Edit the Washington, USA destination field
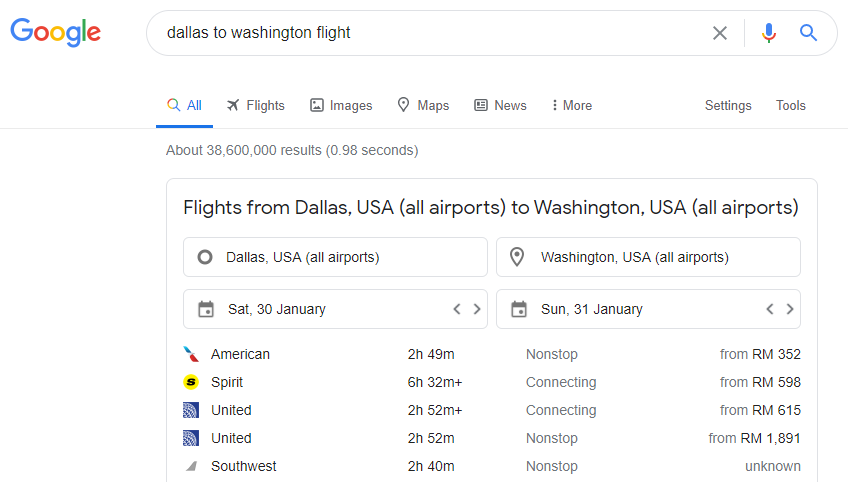Viewport: 848px width, 482px height. [x=648, y=257]
